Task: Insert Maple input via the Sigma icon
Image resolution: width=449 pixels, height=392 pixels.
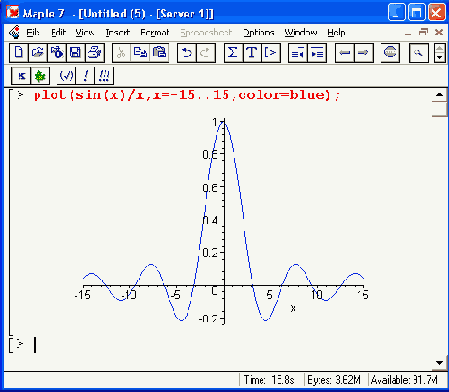Action: 233,53
